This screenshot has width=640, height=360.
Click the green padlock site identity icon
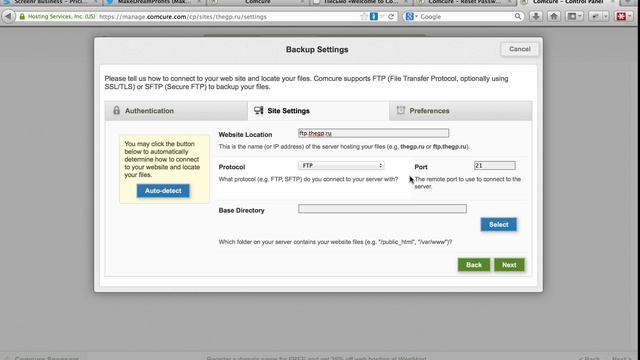22,17
